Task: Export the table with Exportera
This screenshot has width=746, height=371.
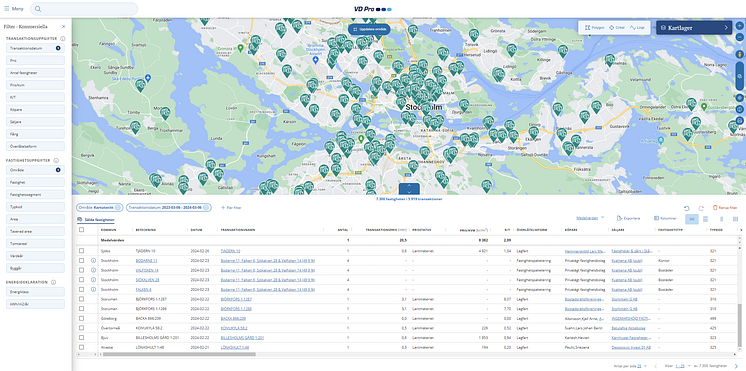Action: [628, 218]
